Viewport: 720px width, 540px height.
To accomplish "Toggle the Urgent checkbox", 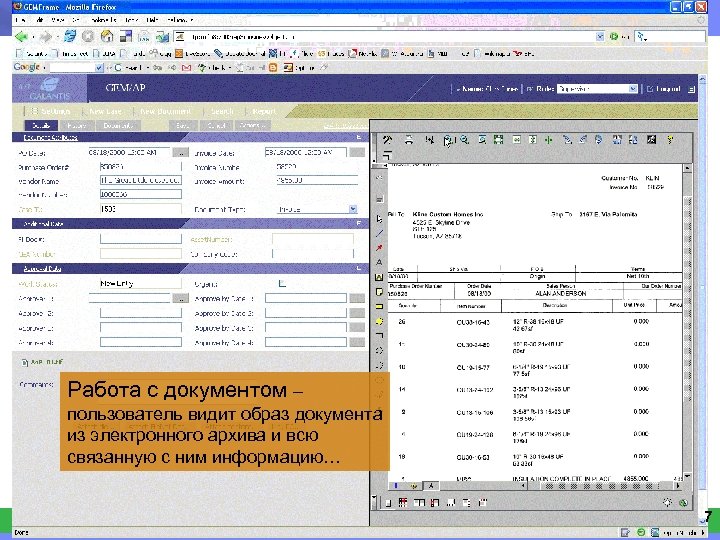I will point(282,284).
